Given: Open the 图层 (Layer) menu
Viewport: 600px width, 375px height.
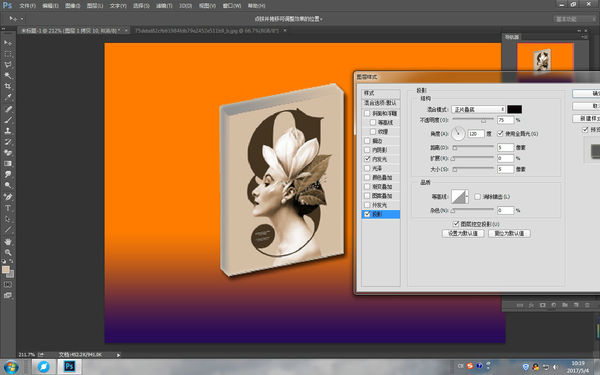Looking at the screenshot, I should tap(95, 6).
